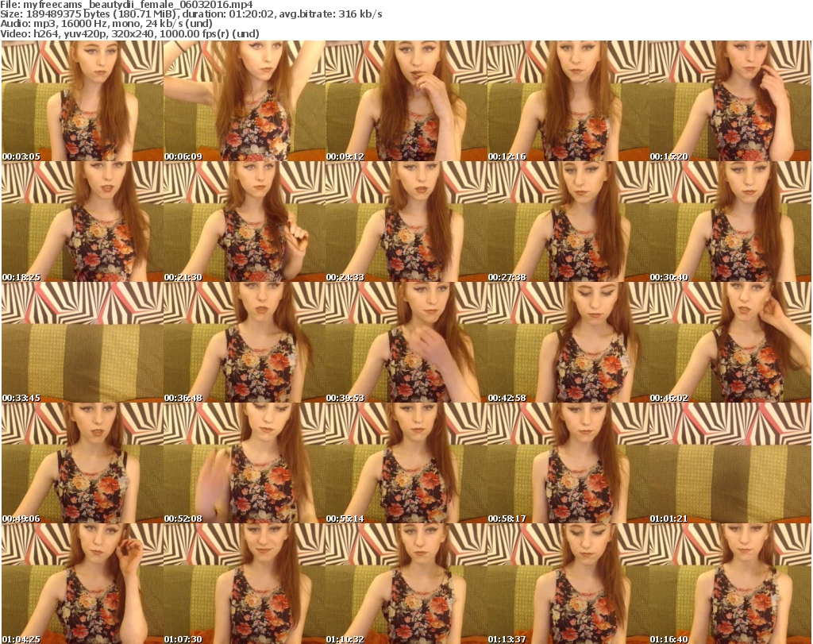Choose the thumbnail at 00:27:38
Screen dimensions: 813x644
(x=568, y=222)
